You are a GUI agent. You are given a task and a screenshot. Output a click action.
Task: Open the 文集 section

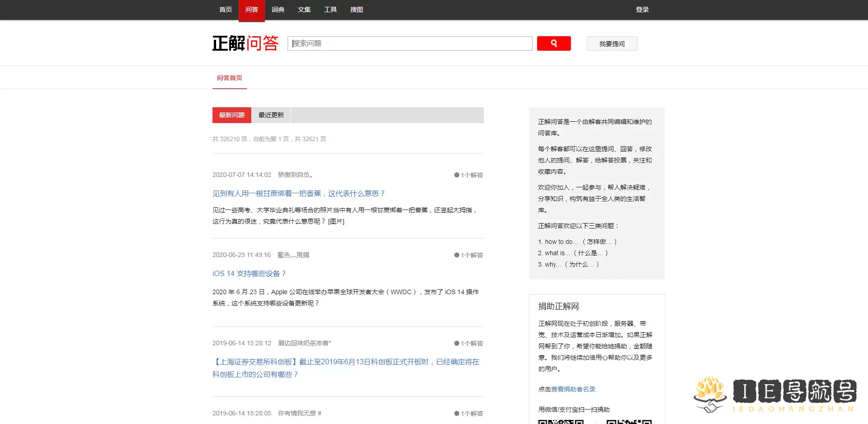304,10
